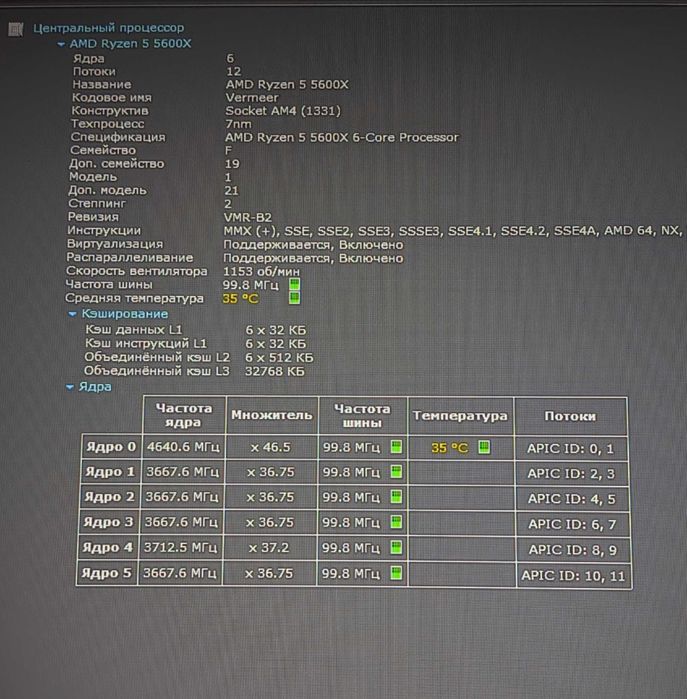The height and width of the screenshot is (699, 687).
Task: Click green graph icon next to Частота шины 99.8 МГц
Action: click(294, 284)
